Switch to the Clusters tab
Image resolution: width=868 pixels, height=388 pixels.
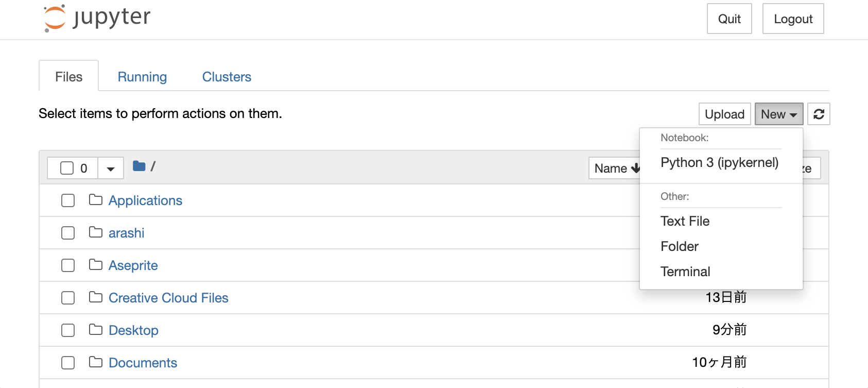click(x=226, y=76)
